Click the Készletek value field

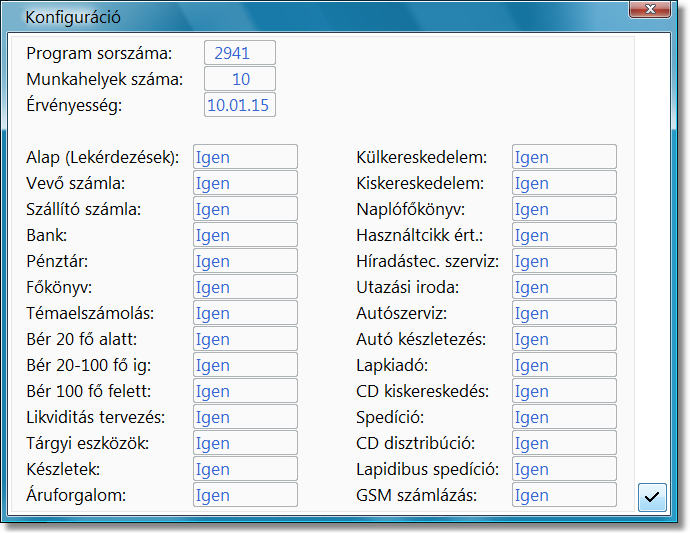245,468
